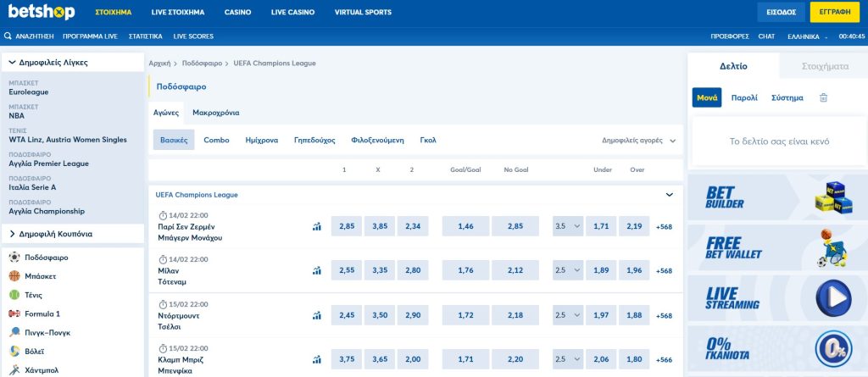Image resolution: width=868 pixels, height=377 pixels.
Task: Click the Live Streaming play icon
Action: click(x=833, y=298)
